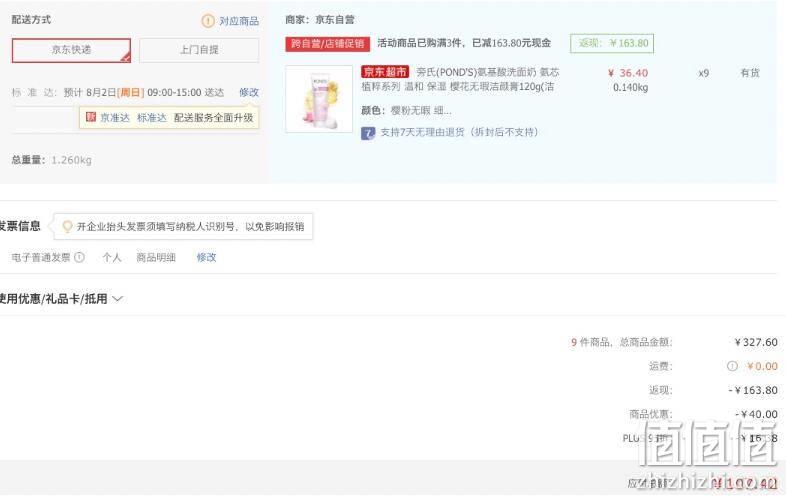
Task: Click the product price ¥36.40
Action: [x=628, y=73]
